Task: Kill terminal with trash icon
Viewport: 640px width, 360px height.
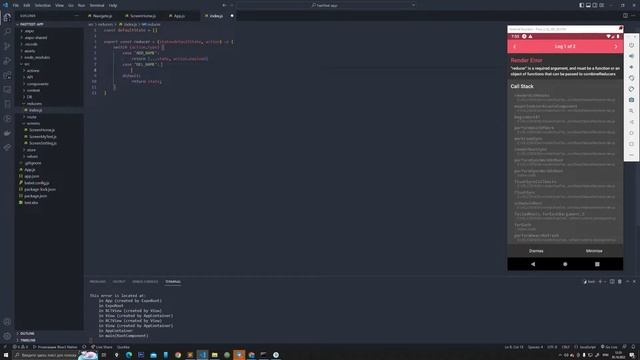Action: (620, 282)
